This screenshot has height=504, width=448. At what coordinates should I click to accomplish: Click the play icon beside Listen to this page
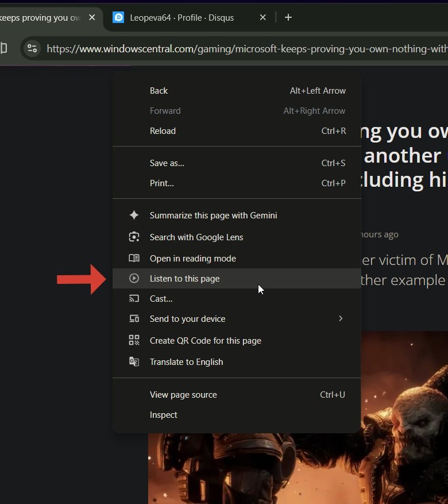coord(134,278)
